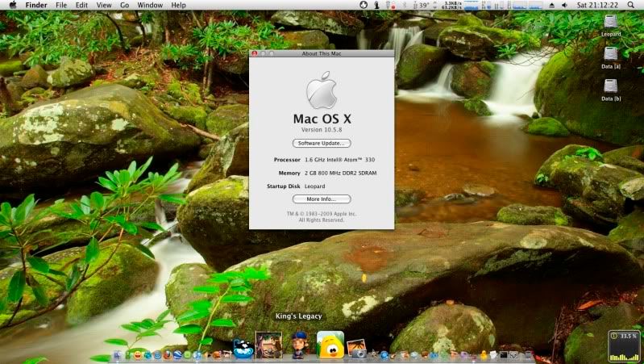Open the Edit menu
The image size is (644, 364).
click(81, 6)
